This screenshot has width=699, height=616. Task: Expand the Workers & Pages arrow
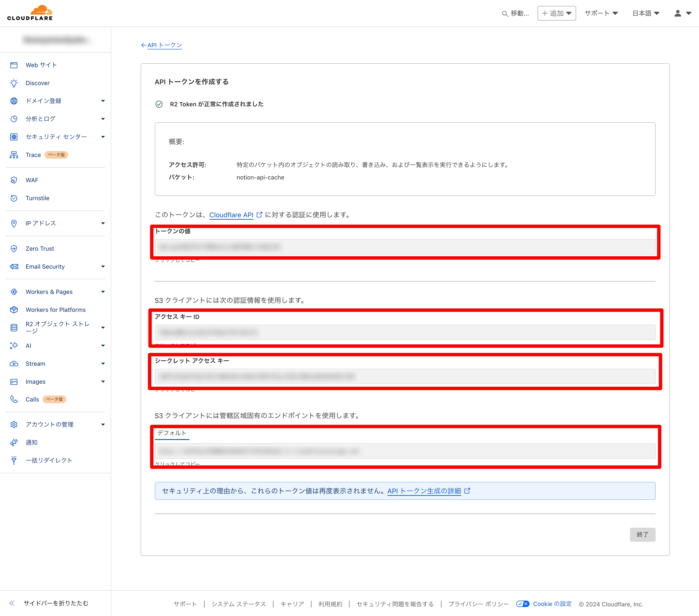coord(103,292)
